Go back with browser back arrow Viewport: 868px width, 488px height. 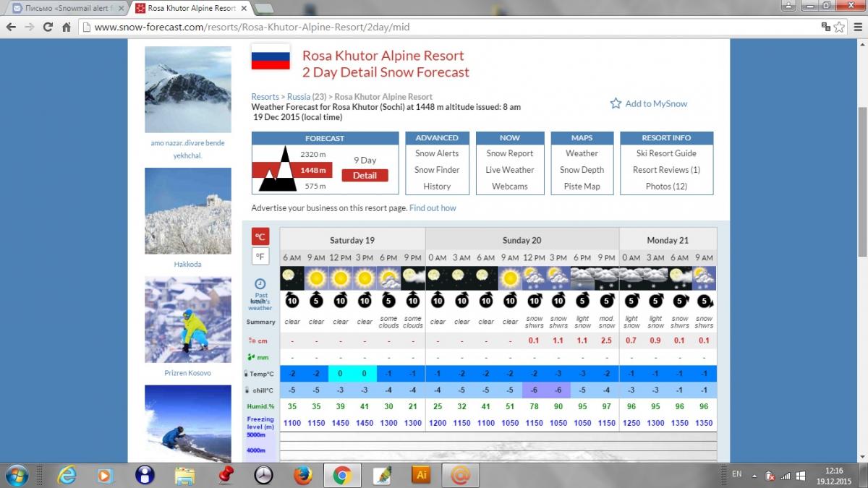coord(10,27)
